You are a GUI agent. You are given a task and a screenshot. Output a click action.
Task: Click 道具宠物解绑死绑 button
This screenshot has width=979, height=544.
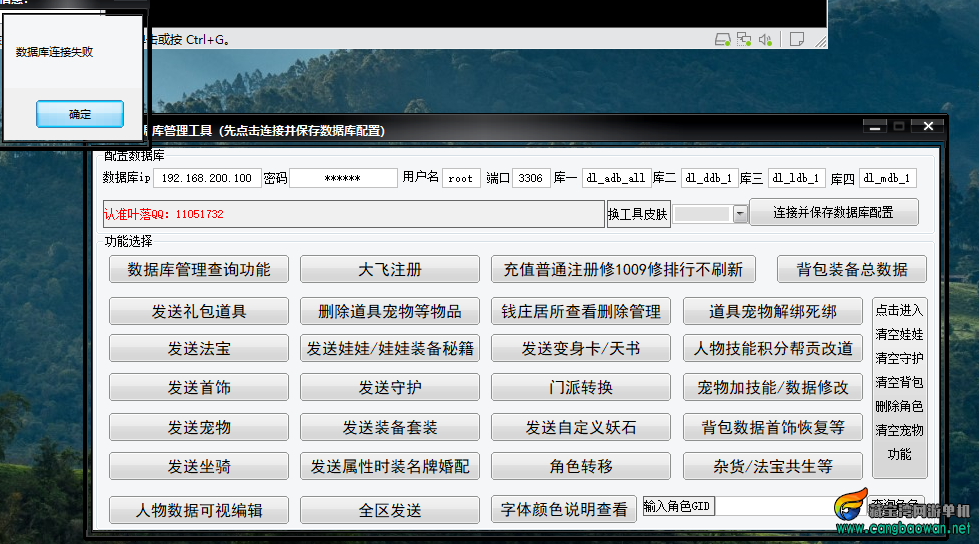(x=773, y=311)
